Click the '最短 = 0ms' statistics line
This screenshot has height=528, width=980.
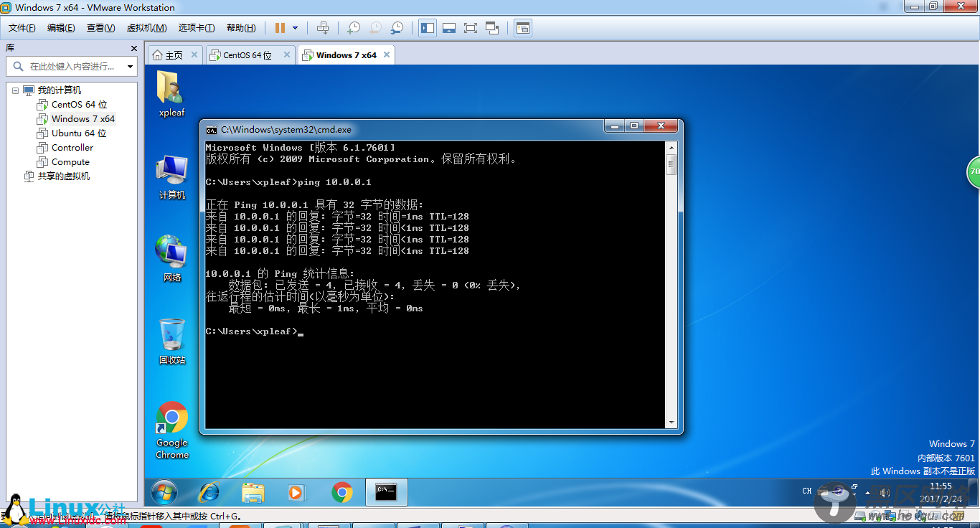326,308
